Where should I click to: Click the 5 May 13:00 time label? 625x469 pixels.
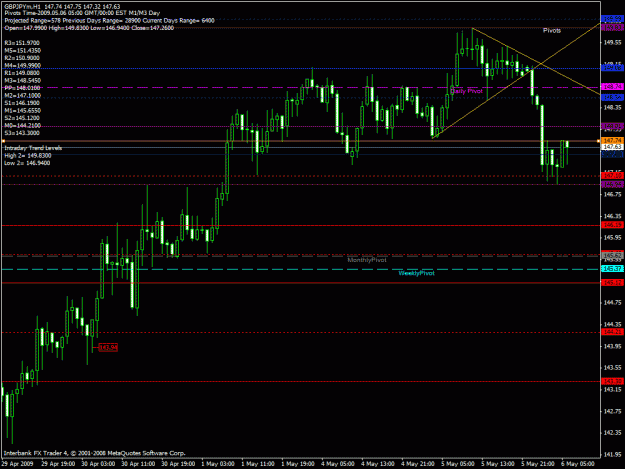(497, 464)
